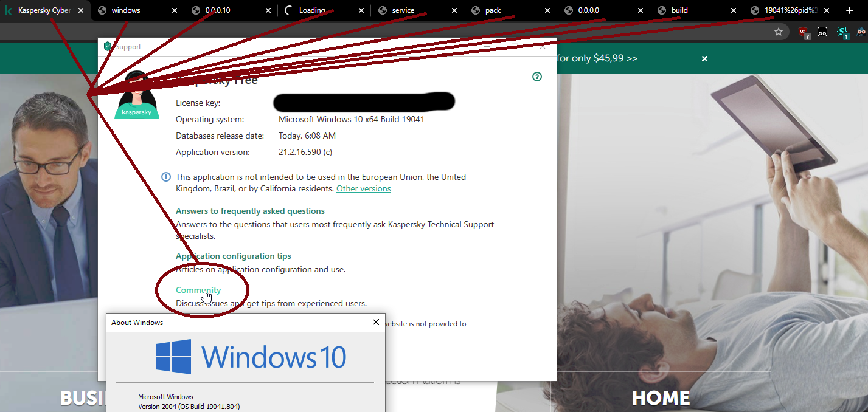Click the Application version 21.2.16.590 text

[305, 152]
